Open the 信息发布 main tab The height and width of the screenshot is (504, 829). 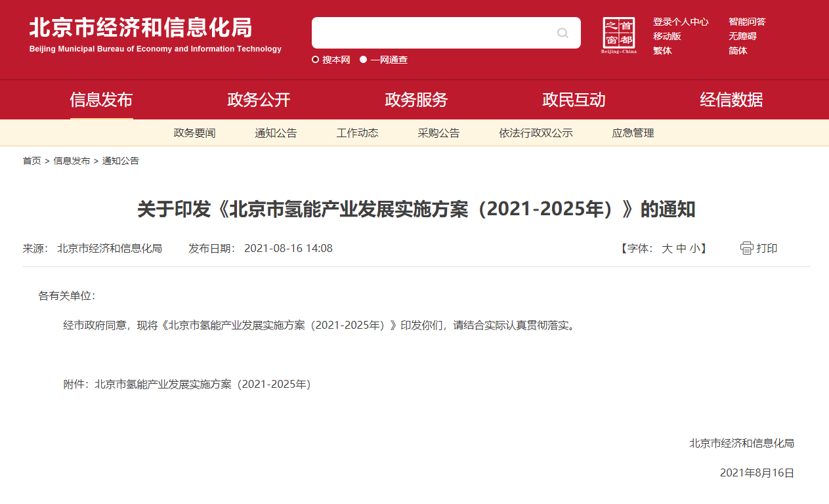pos(101,100)
